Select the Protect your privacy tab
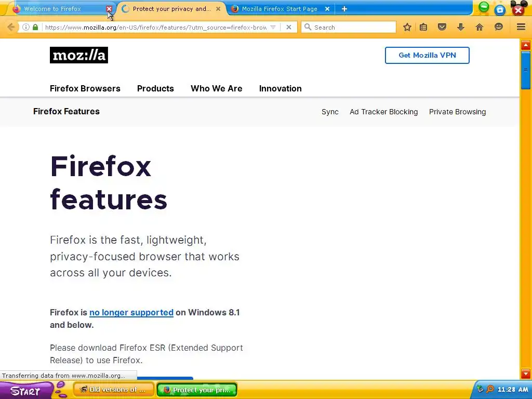Image resolution: width=532 pixels, height=399 pixels. pos(171,9)
